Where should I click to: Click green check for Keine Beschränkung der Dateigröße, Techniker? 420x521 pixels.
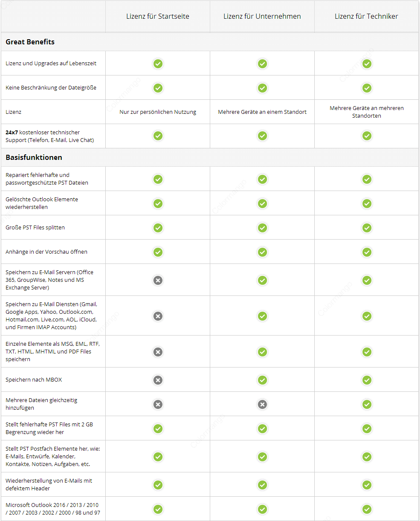coord(367,88)
